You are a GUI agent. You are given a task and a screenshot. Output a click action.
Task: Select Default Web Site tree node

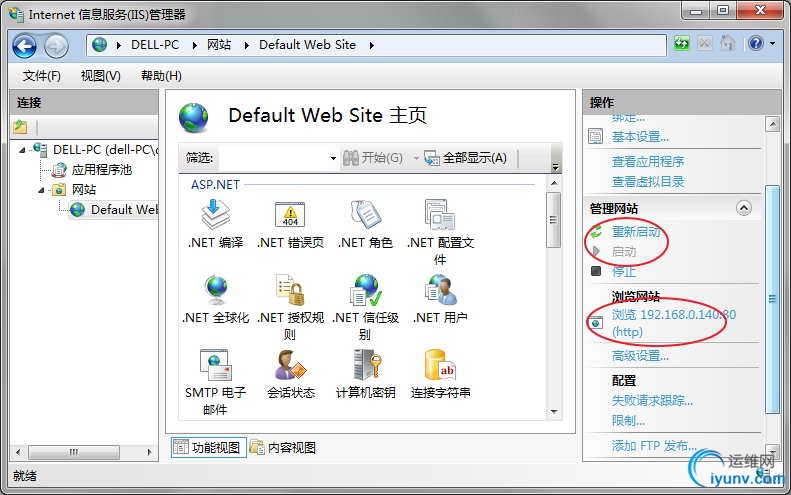pos(124,209)
